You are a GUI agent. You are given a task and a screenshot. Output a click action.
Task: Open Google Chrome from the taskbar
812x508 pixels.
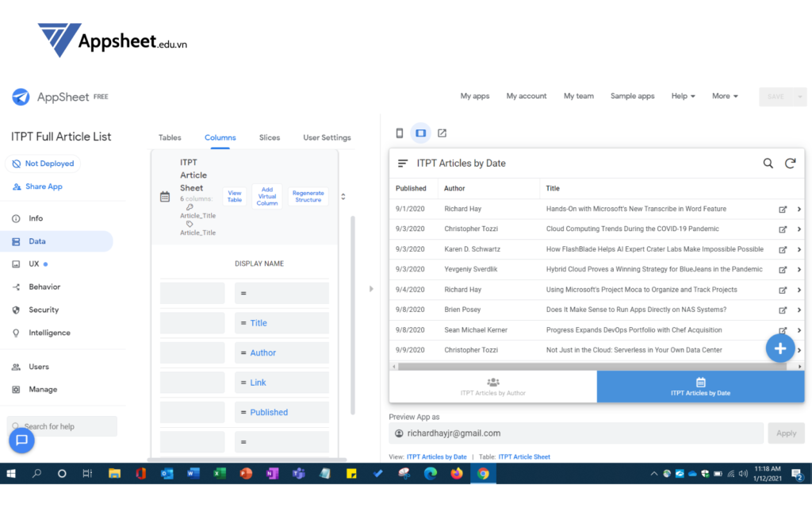[482, 474]
